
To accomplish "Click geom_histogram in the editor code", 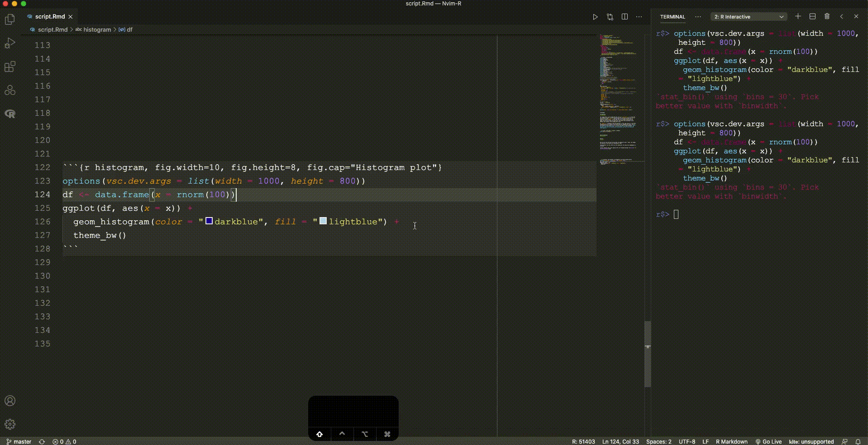I will (111, 222).
